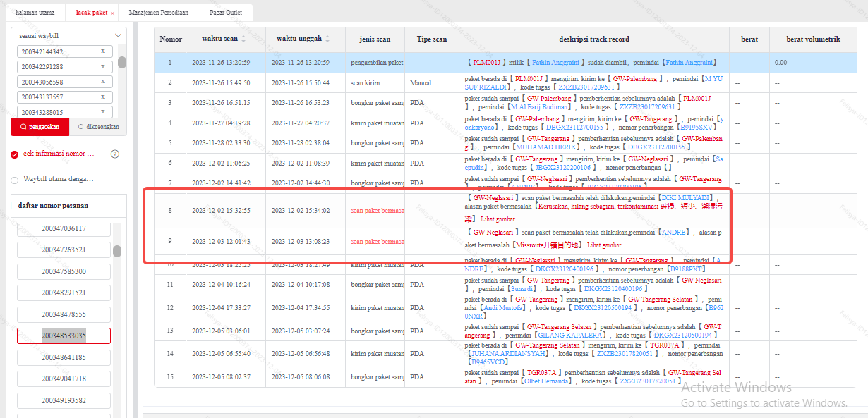Click upload time 2023-12-03 13:08:23 in row 9
Viewport: 868px width, 418px height.
[301, 241]
